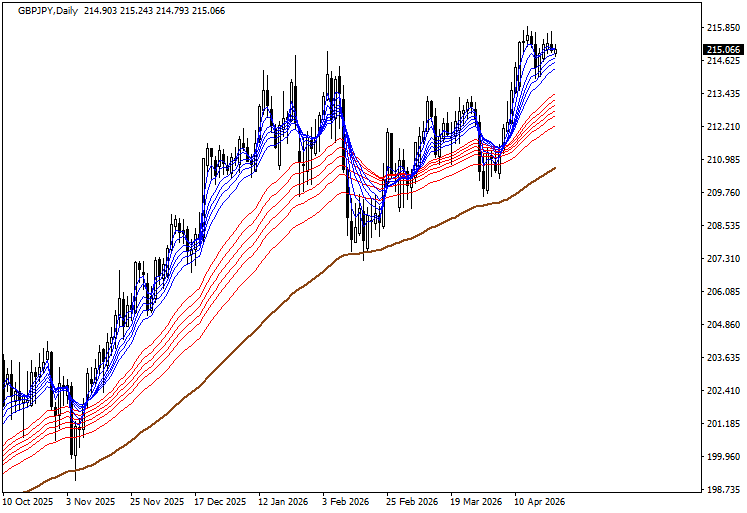This screenshot has height=513, width=747.
Task: Click the 17 Dec 2025 date label
Action: (x=220, y=502)
